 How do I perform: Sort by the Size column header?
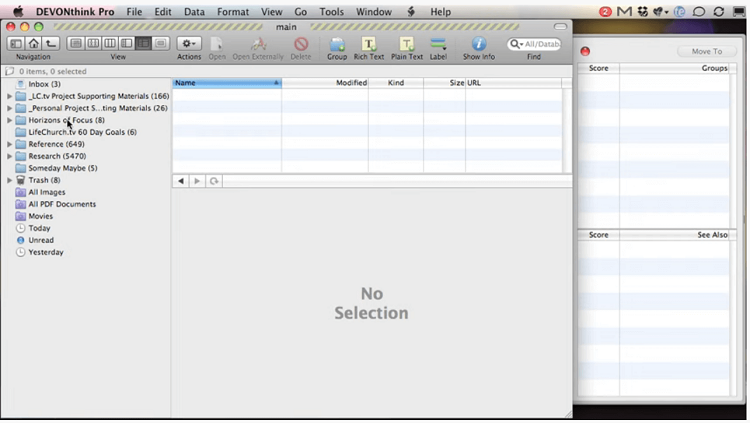pos(444,83)
